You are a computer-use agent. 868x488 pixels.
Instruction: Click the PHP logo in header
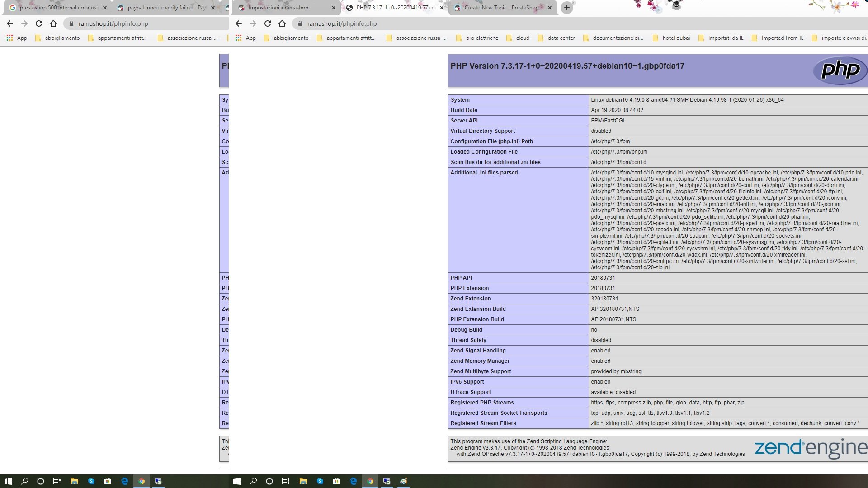pyautogui.click(x=840, y=70)
